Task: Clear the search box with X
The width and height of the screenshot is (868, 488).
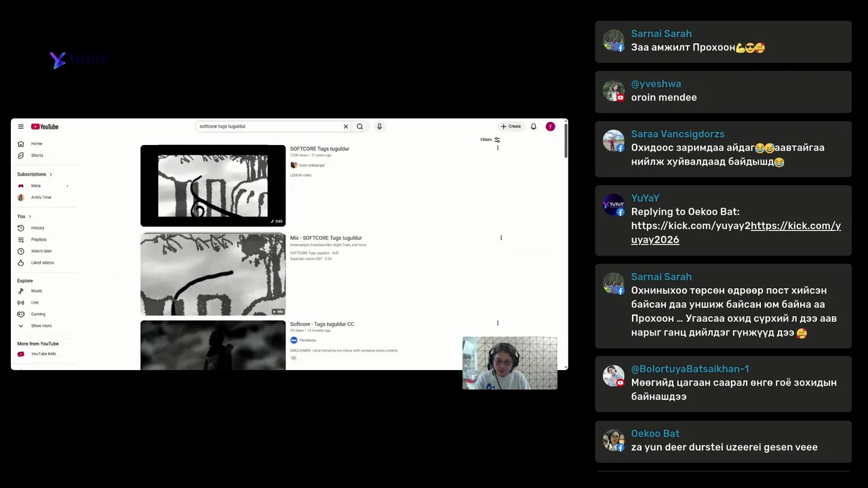Action: pos(346,127)
